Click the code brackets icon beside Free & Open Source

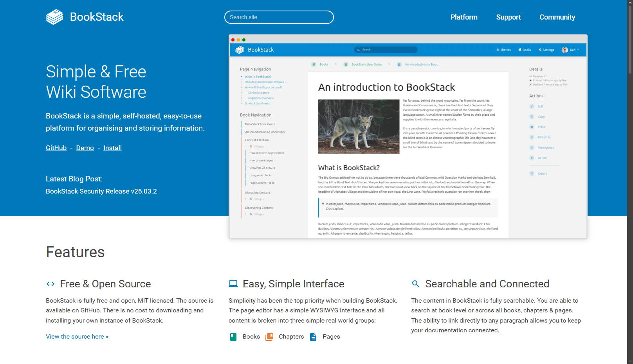click(x=50, y=284)
